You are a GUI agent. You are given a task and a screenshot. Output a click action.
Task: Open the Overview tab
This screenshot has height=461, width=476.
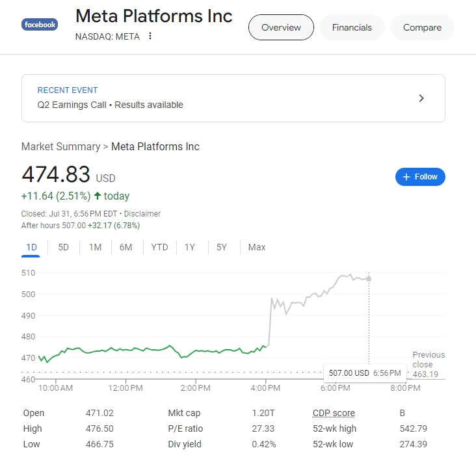tap(281, 27)
